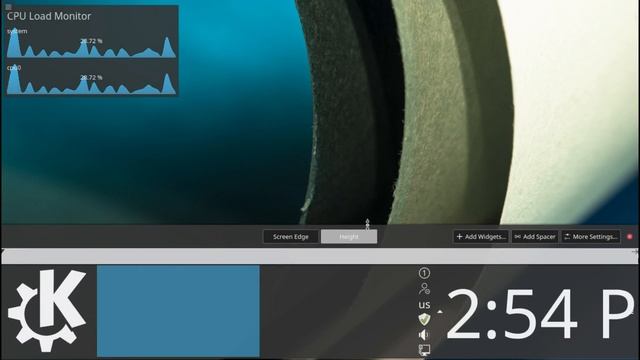Image resolution: width=640 pixels, height=360 pixels.
Task: Open More Settings menu
Action: [591, 237]
